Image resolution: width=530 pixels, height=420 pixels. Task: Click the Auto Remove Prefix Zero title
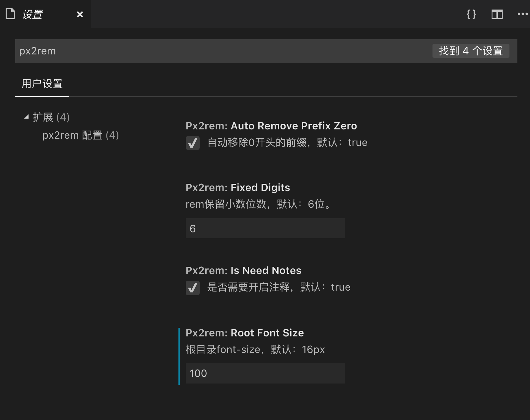tap(271, 126)
